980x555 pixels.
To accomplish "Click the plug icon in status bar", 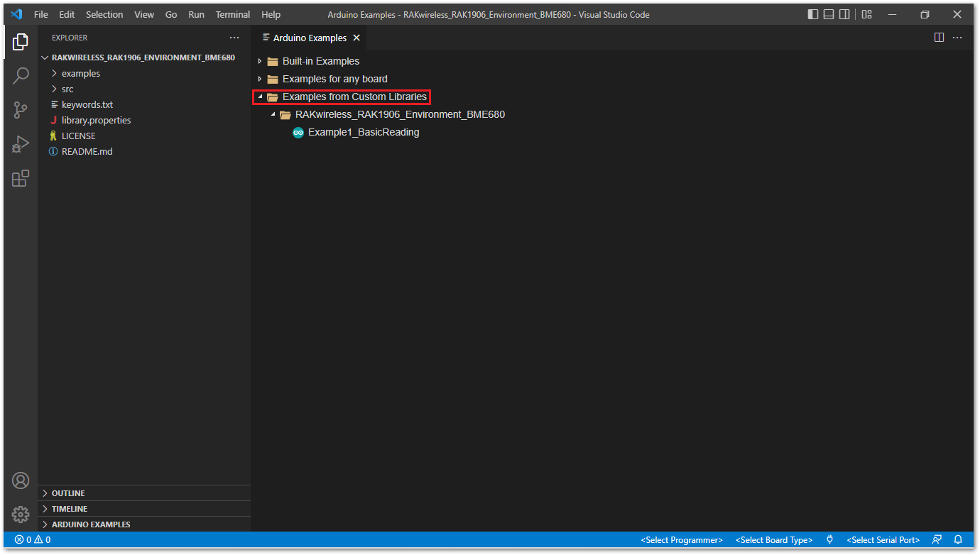I will pos(829,540).
